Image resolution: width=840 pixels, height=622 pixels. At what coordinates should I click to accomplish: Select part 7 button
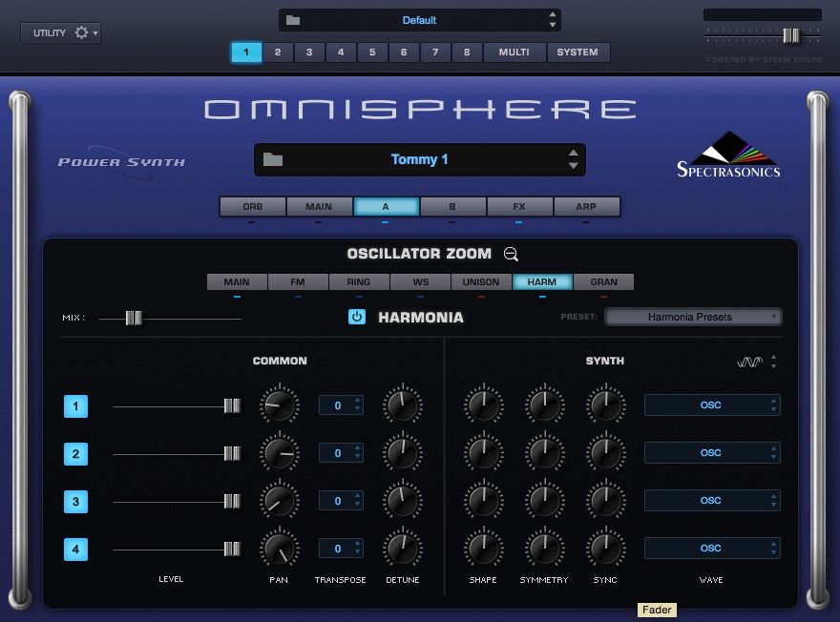click(435, 52)
